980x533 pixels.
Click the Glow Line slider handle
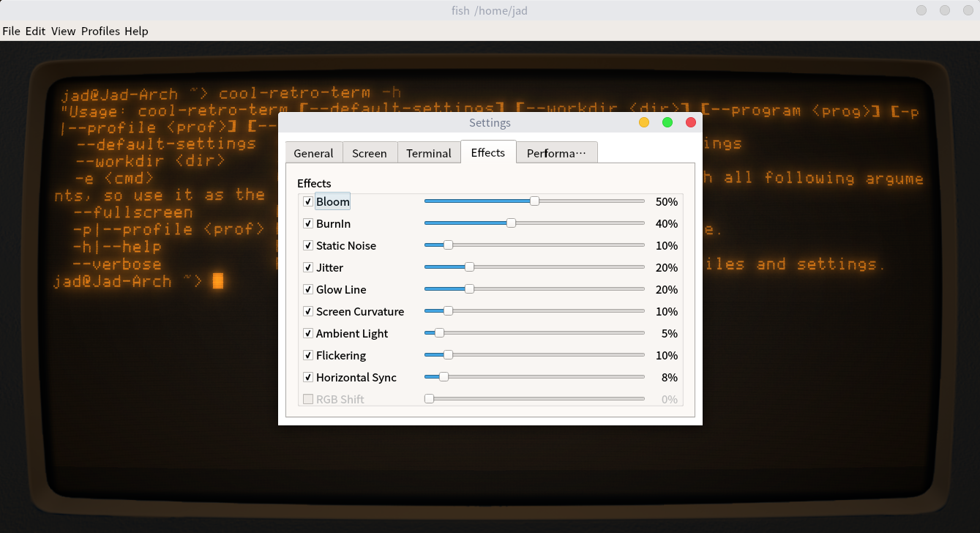(469, 289)
